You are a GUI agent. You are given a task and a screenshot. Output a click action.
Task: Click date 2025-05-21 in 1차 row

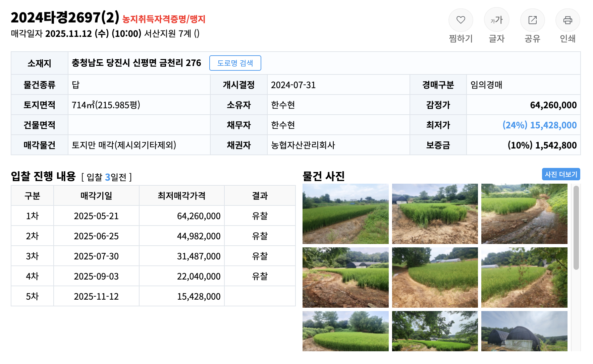[96, 216]
